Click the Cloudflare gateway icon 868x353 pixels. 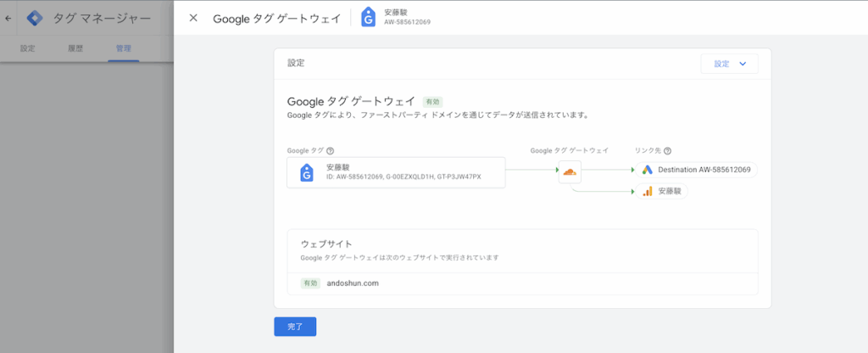click(570, 171)
